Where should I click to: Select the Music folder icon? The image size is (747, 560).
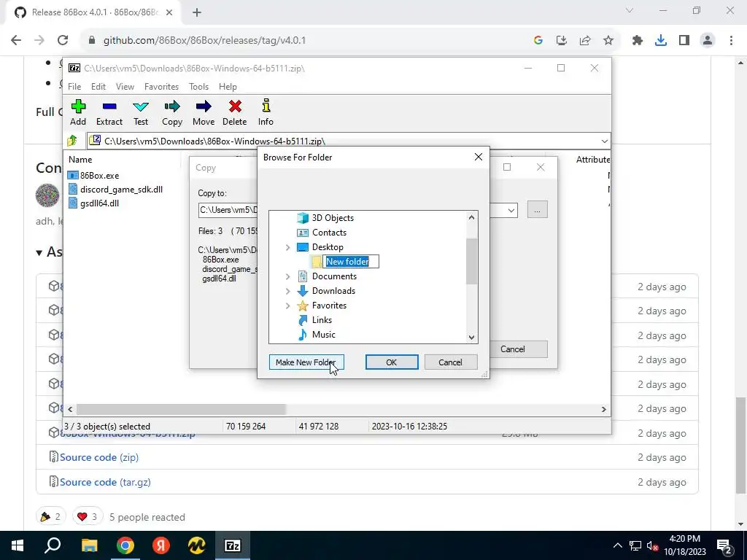[x=303, y=334]
